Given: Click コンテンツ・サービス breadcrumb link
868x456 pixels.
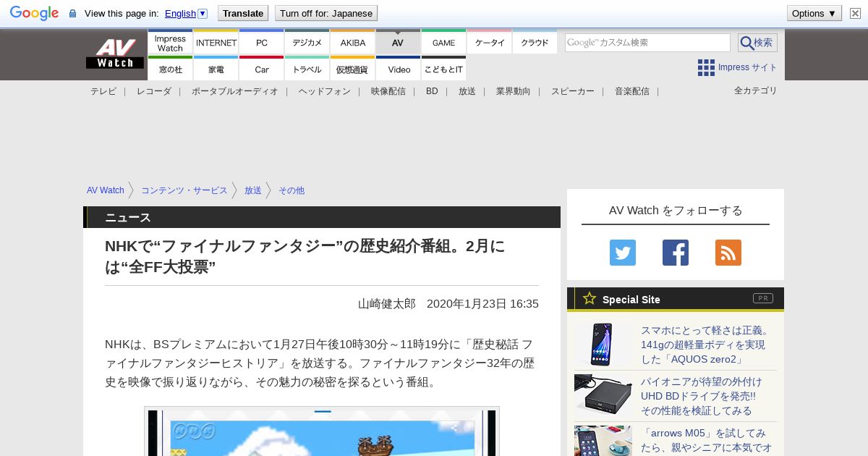Looking at the screenshot, I should click(x=184, y=190).
